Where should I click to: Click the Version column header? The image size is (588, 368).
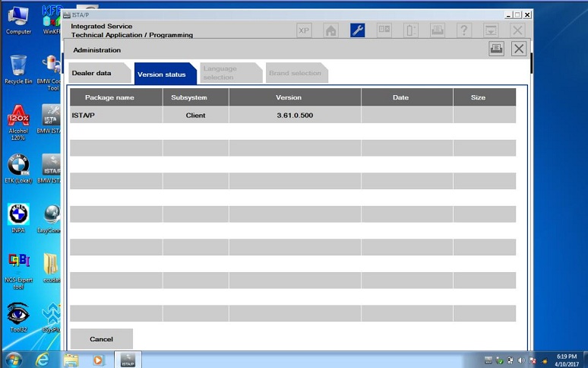(294, 97)
